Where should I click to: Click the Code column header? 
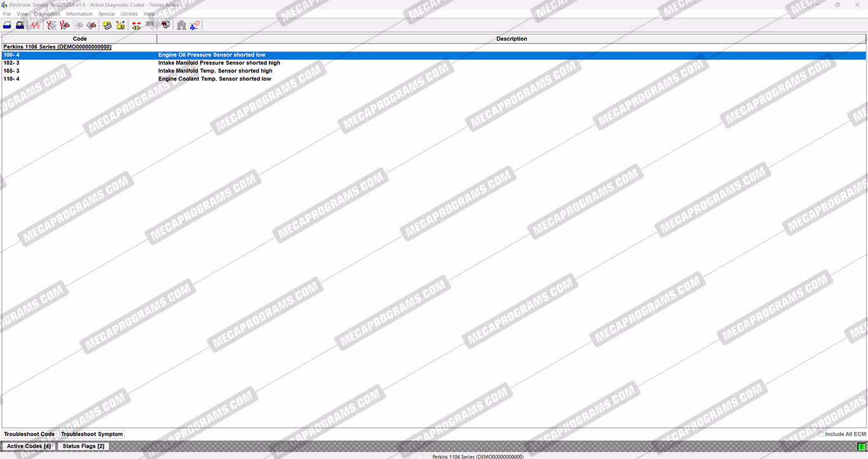tap(79, 39)
